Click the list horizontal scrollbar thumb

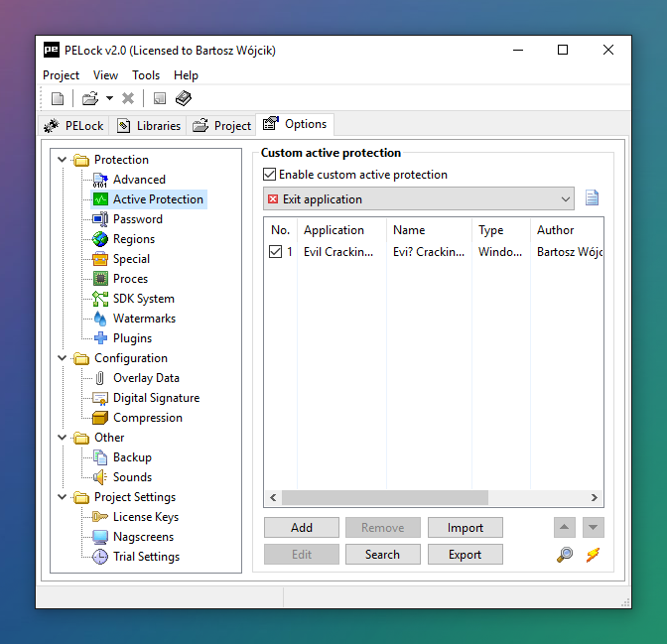click(385, 498)
